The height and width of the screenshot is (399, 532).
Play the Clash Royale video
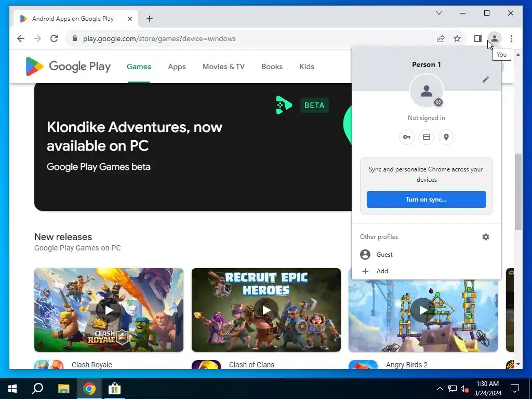click(109, 310)
